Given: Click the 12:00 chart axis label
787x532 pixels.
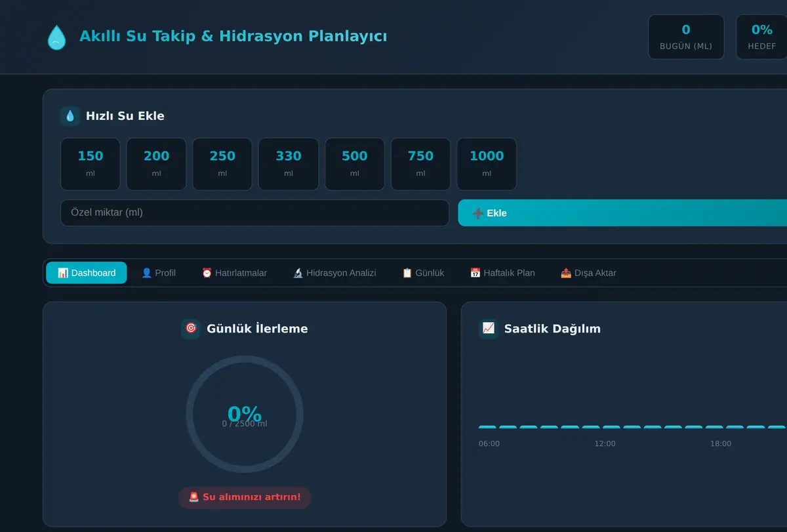Looking at the screenshot, I should 605,444.
